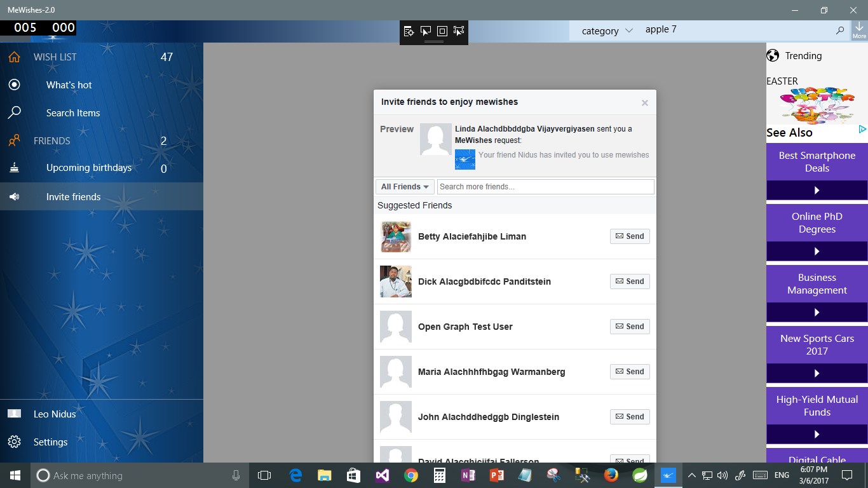The image size is (868, 488).
Task: Go to What's hot
Action: coord(69,85)
